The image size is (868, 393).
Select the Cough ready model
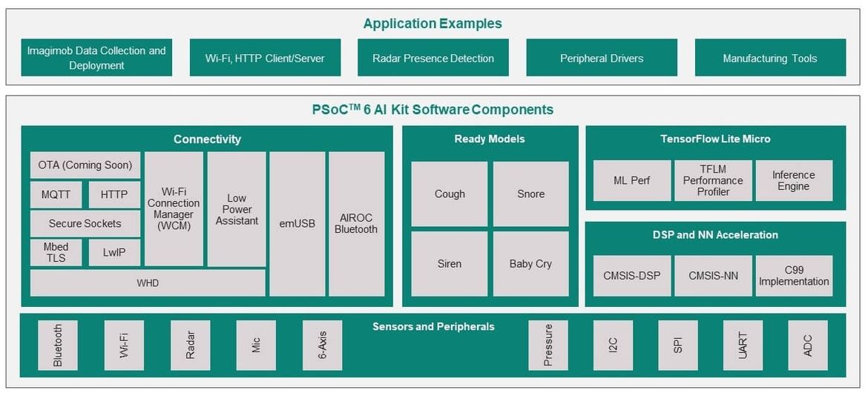(x=450, y=194)
